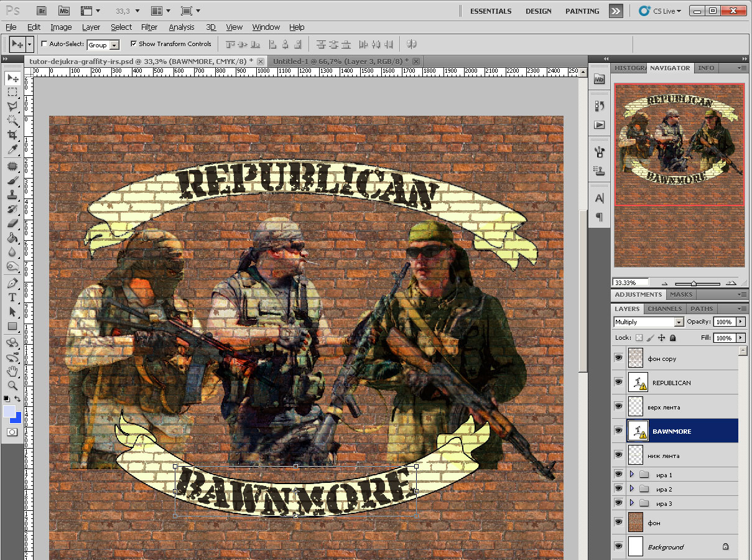Launch Adobe Bridge from top bar
The image size is (752, 560).
point(42,11)
